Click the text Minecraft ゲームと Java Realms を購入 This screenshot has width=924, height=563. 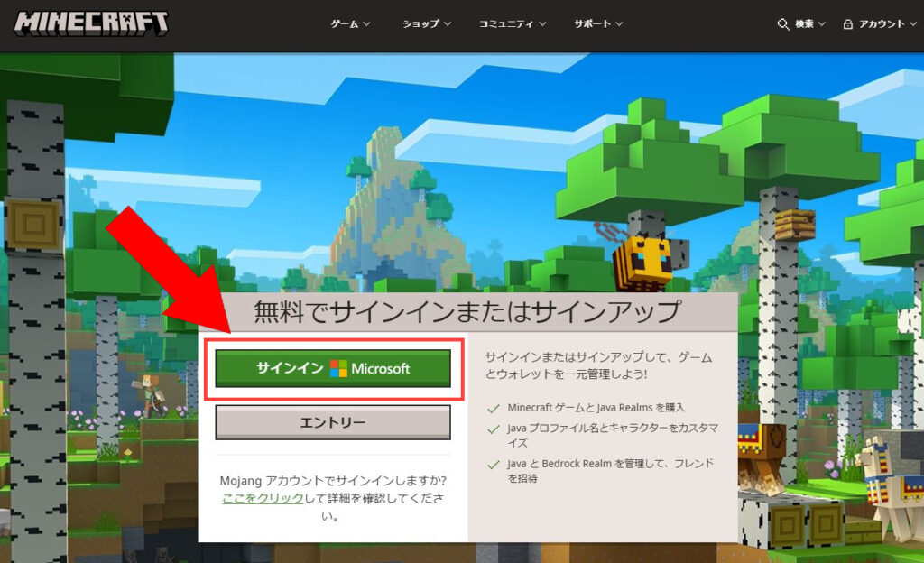pos(596,408)
